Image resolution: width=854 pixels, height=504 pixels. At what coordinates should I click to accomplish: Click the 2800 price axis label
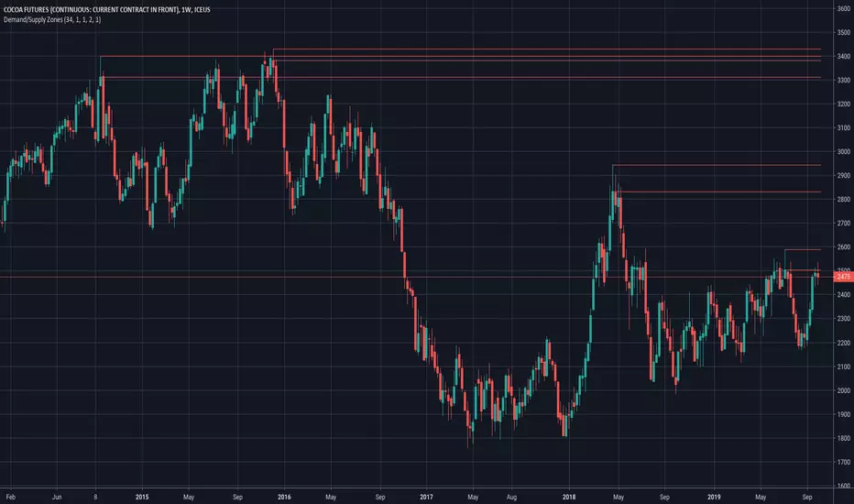click(843, 200)
